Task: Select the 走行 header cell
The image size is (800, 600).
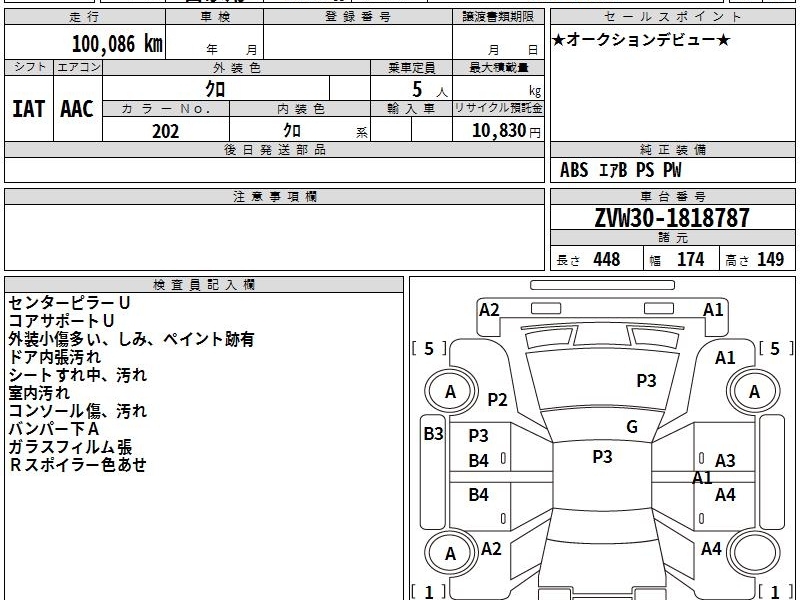Action: click(85, 17)
